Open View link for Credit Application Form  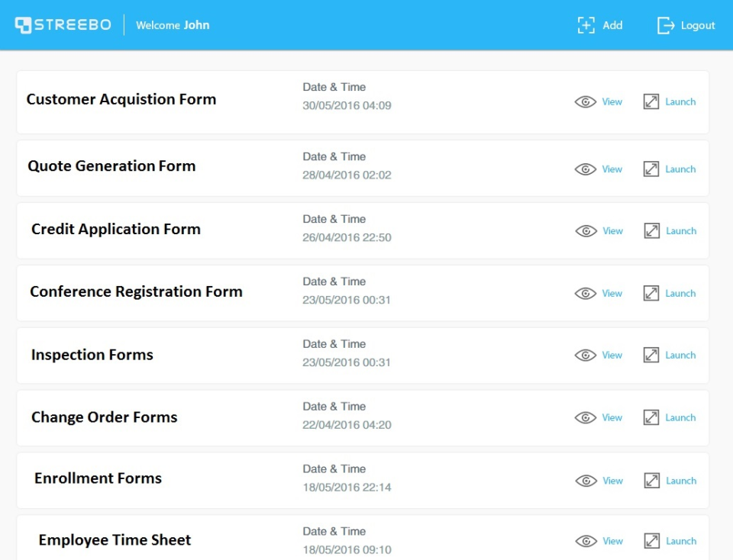point(613,230)
